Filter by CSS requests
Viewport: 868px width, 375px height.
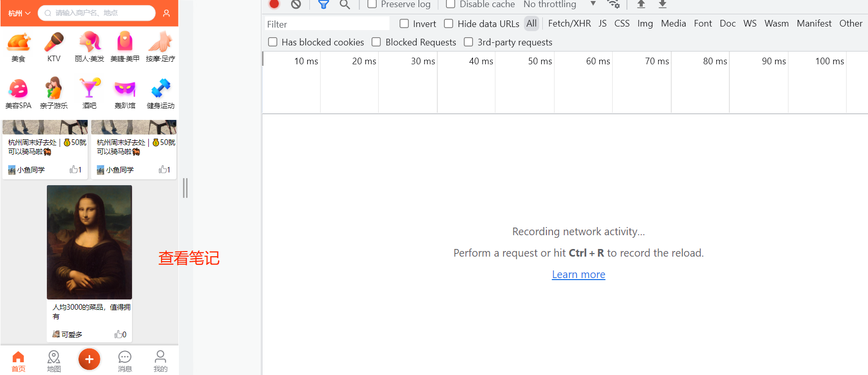[x=622, y=23]
